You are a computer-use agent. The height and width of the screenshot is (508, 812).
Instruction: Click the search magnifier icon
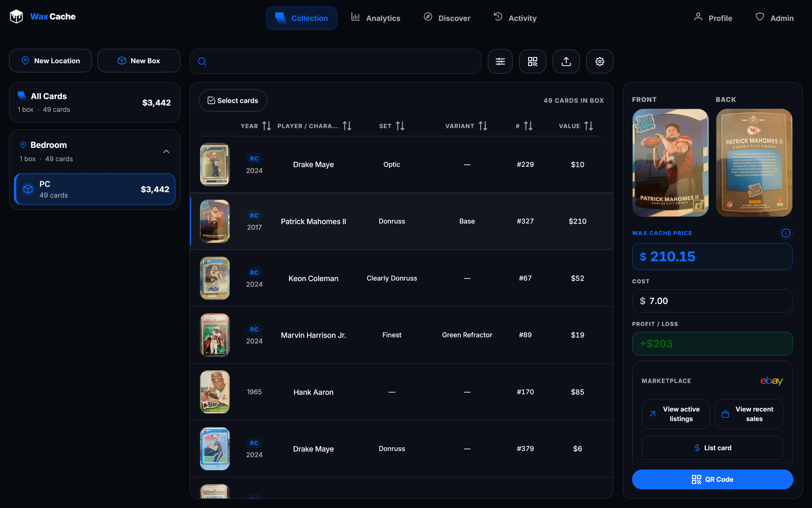coord(202,62)
